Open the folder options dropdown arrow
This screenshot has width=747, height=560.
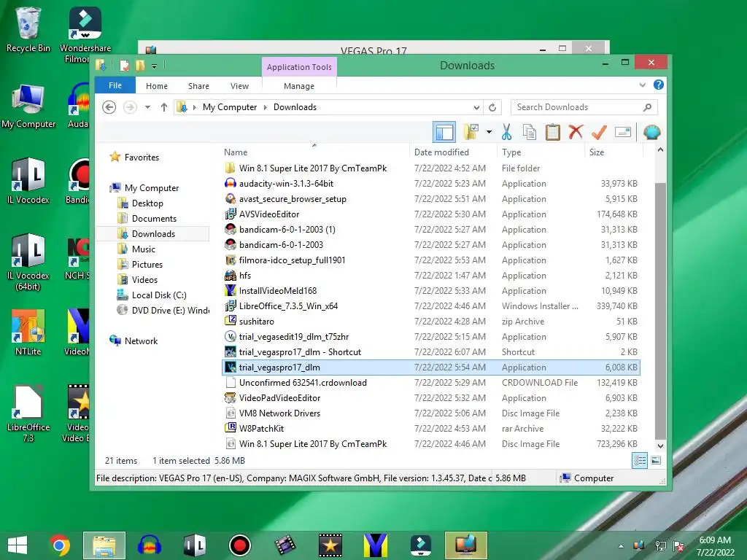coord(489,132)
